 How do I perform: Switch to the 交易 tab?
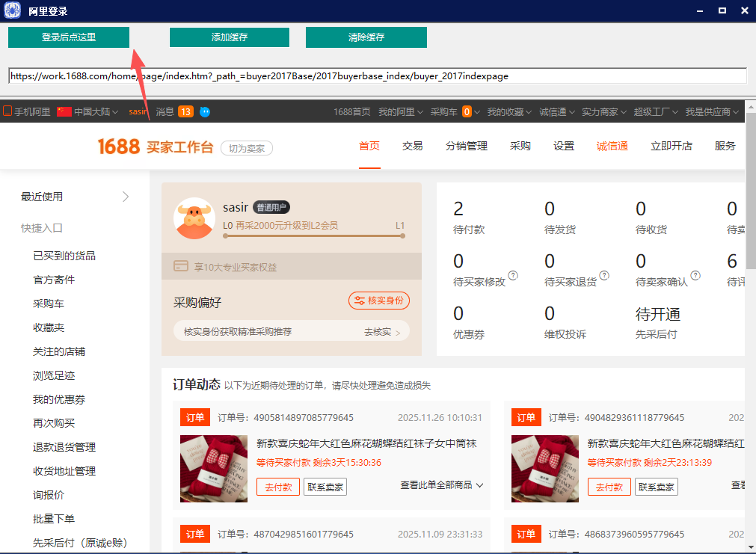[x=412, y=146]
